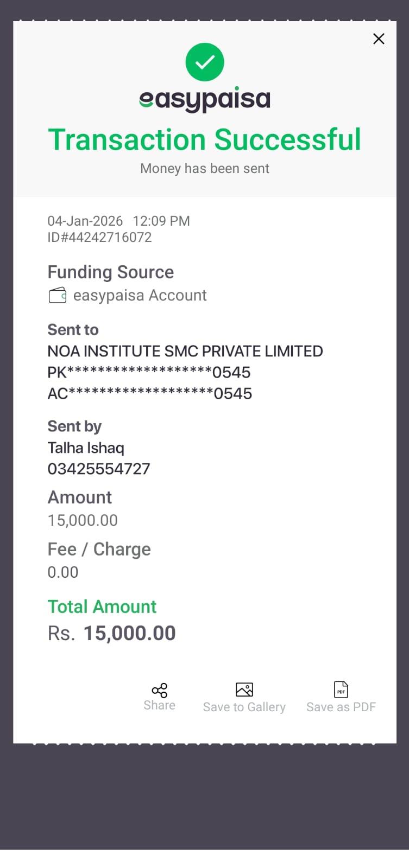Tap the Rs. 15,000.00 total amount value
Viewport: 409px width, 868px height.
tap(112, 634)
